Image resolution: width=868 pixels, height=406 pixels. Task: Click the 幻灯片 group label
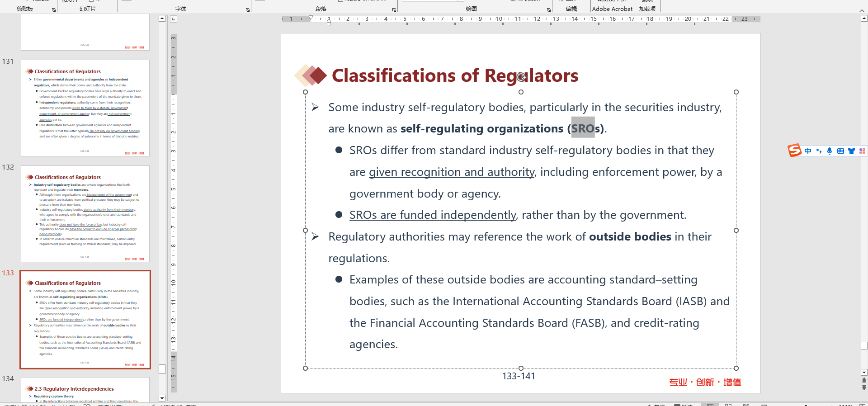pyautogui.click(x=88, y=9)
